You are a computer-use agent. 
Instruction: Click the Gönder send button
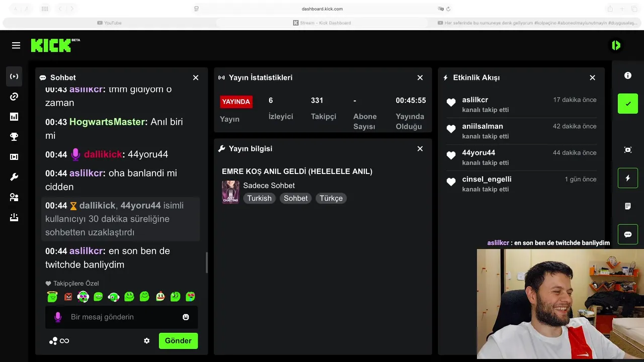[x=178, y=341]
